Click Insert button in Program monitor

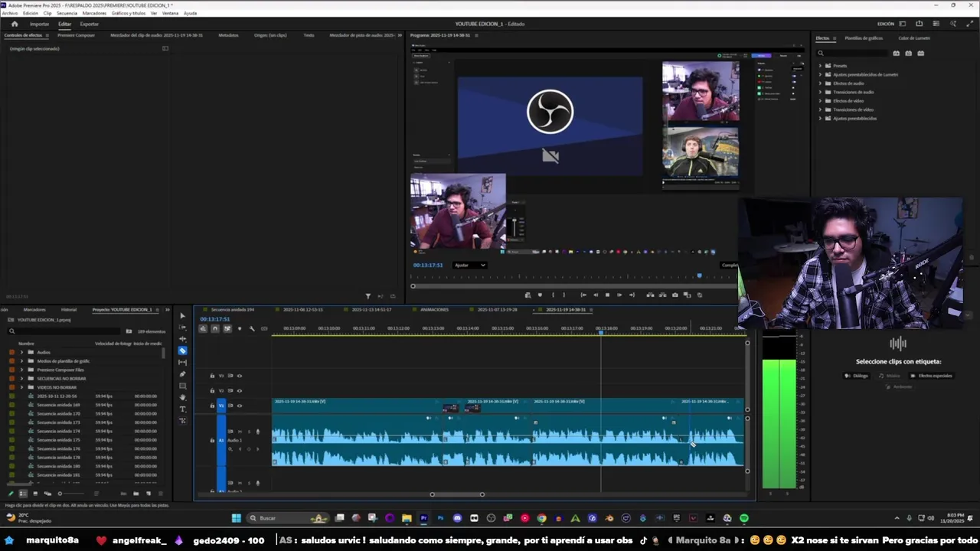[650, 295]
